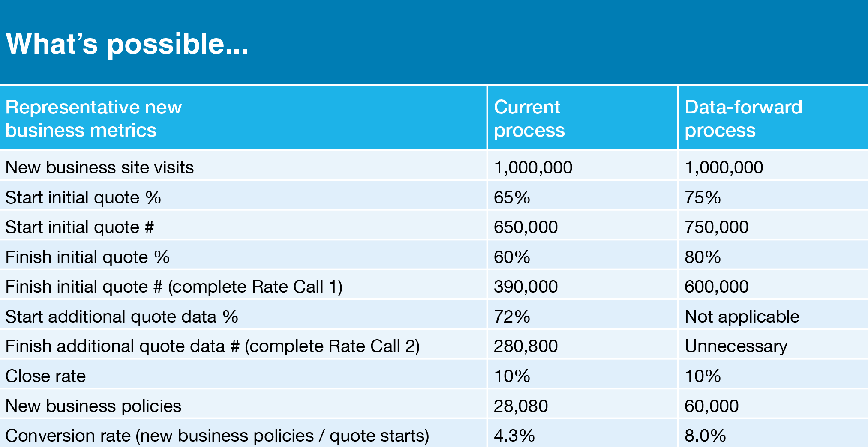Select the "Representative new business metrics" column header

[93, 119]
